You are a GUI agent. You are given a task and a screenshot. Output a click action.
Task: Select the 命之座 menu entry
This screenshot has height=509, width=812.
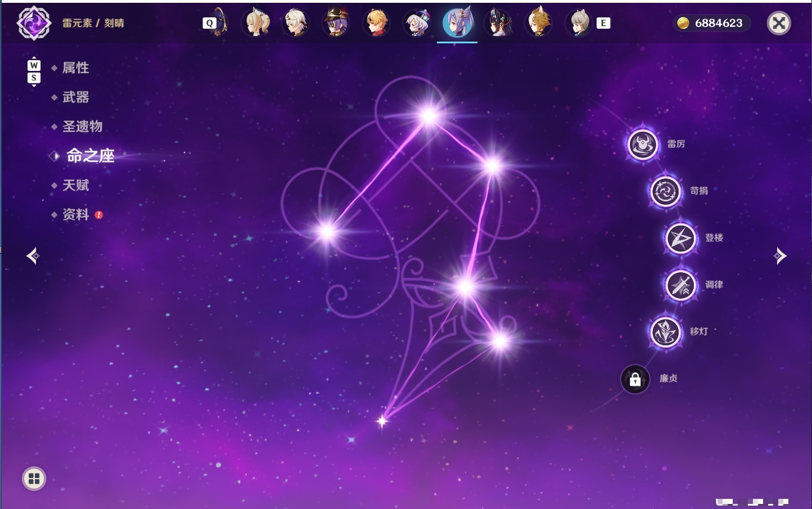pyautogui.click(x=91, y=156)
